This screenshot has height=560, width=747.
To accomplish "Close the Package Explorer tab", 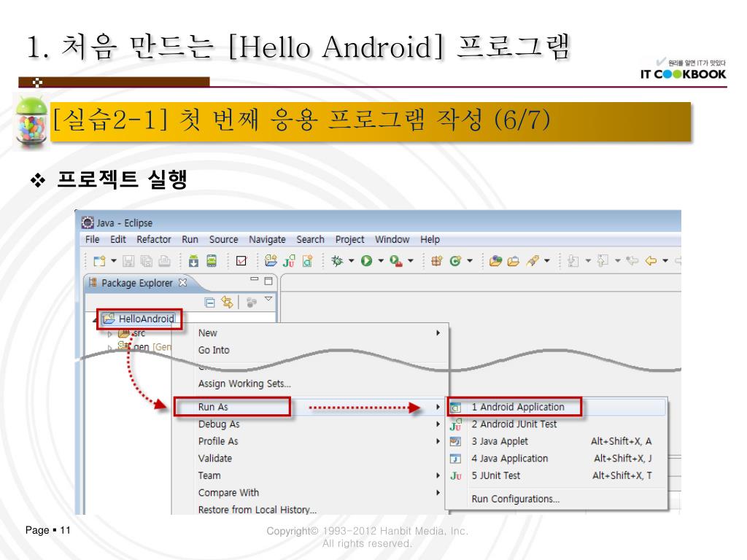I will pyautogui.click(x=182, y=283).
